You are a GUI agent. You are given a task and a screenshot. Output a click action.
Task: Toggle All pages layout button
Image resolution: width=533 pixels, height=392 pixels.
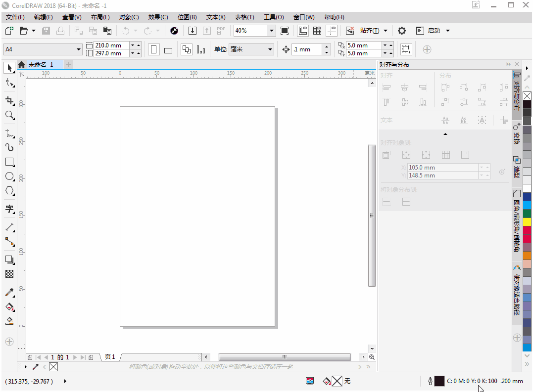[186, 49]
